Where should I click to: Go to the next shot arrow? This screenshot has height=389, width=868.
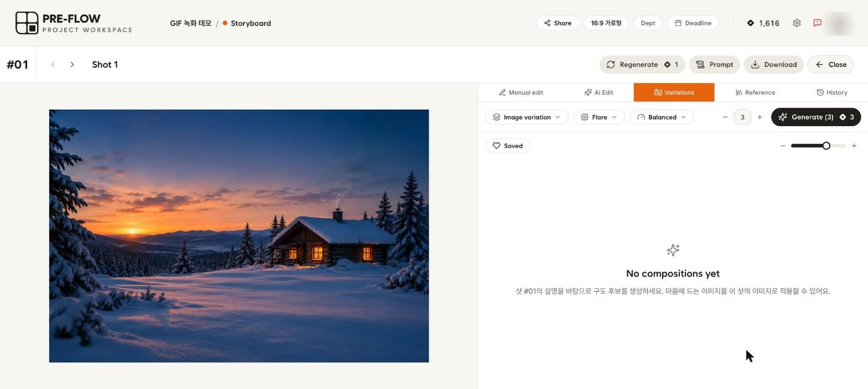(x=72, y=64)
